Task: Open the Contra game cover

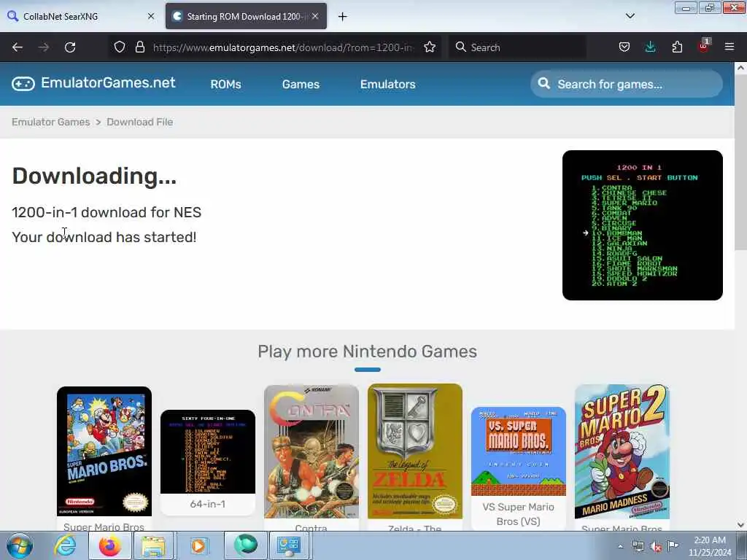Action: tap(311, 451)
